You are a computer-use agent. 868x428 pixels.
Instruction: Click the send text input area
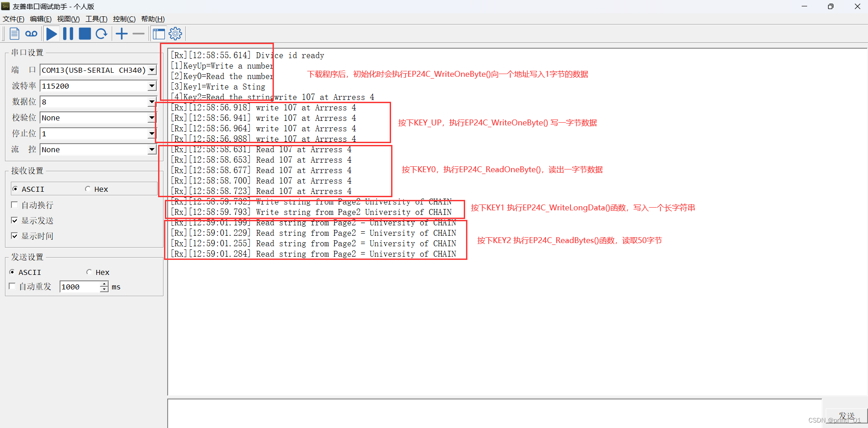[495, 414]
